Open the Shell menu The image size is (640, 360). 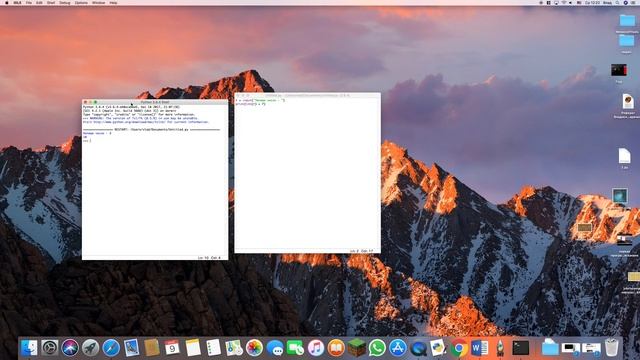[51, 2]
